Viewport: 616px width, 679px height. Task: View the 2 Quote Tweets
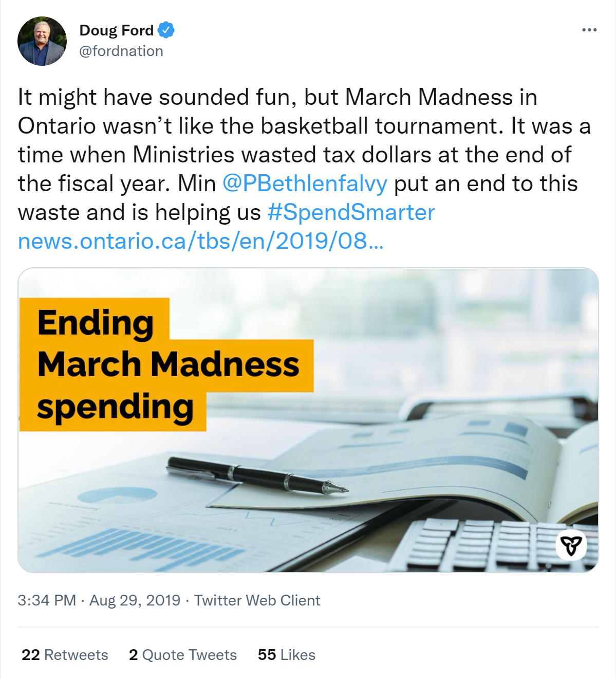tap(183, 655)
